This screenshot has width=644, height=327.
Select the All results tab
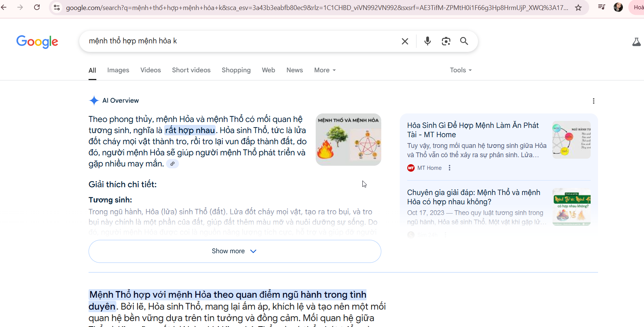92,70
